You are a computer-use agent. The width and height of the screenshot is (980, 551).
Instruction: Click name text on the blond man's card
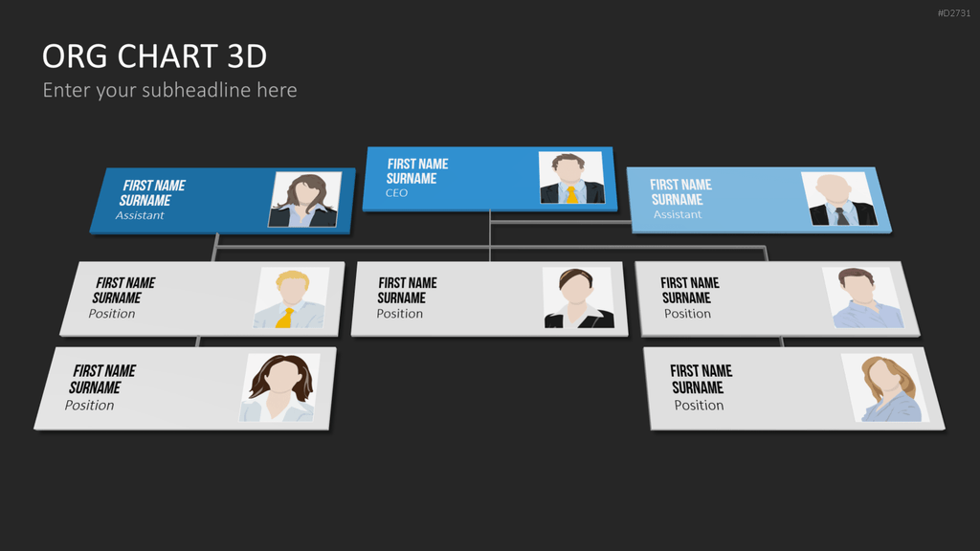click(123, 291)
